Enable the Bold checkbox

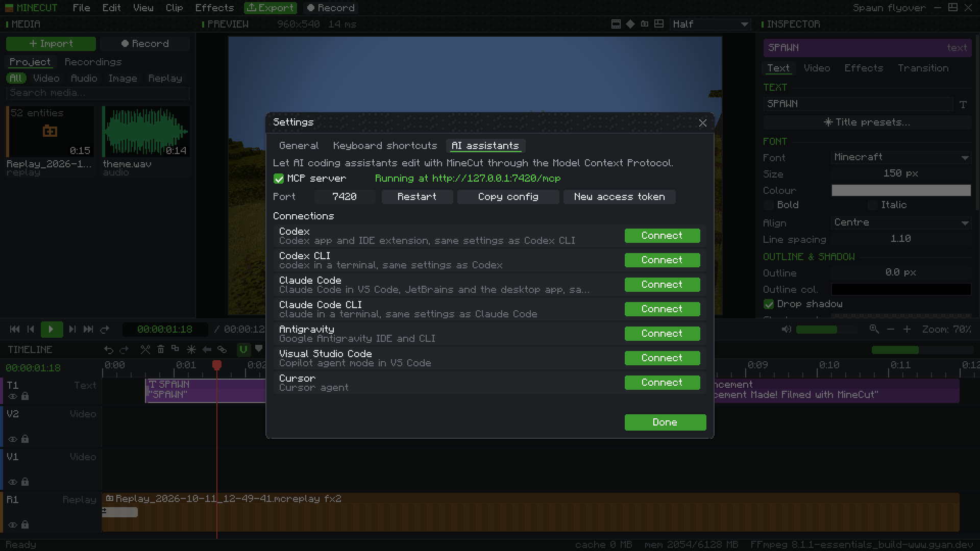click(769, 205)
